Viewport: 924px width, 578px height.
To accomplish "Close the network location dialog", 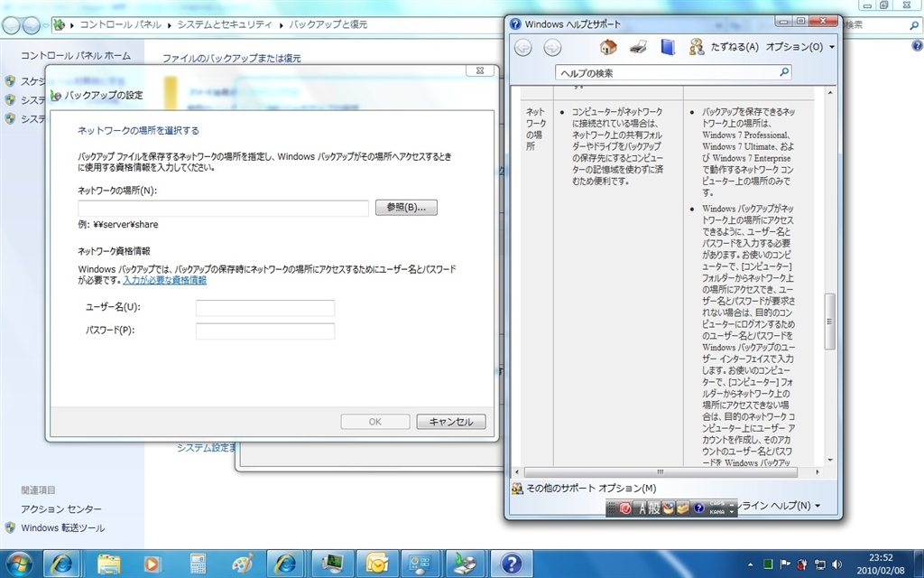I will [480, 70].
